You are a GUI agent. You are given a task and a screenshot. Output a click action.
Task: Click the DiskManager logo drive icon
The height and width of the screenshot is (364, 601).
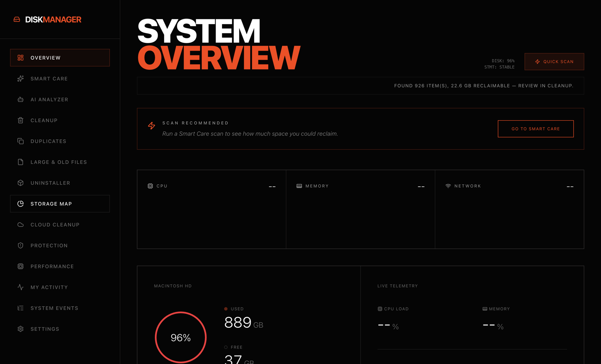pyautogui.click(x=17, y=20)
